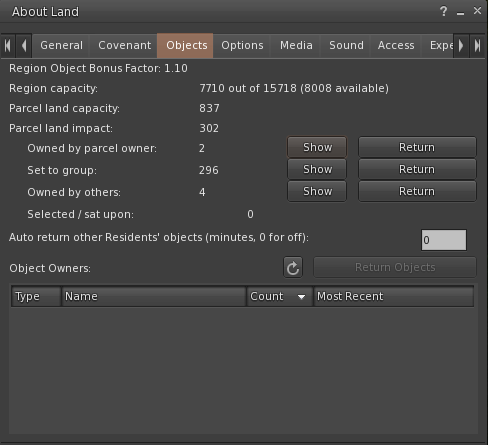The height and width of the screenshot is (445, 488).
Task: Open help via the question mark icon
Action: pos(443,11)
